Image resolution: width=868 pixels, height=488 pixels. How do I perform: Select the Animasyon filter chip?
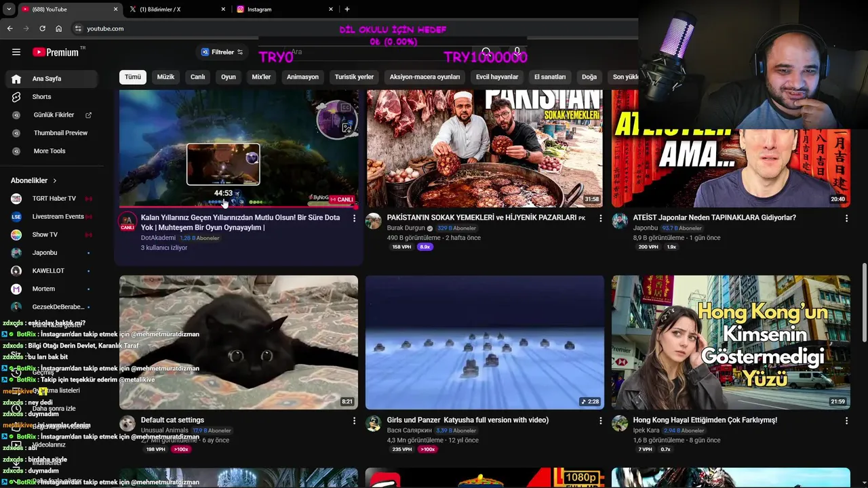(x=302, y=77)
